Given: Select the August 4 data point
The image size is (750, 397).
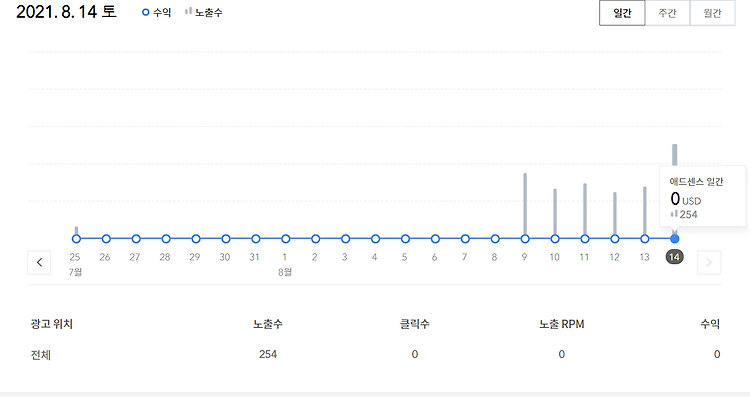Looking at the screenshot, I should coord(375,239).
